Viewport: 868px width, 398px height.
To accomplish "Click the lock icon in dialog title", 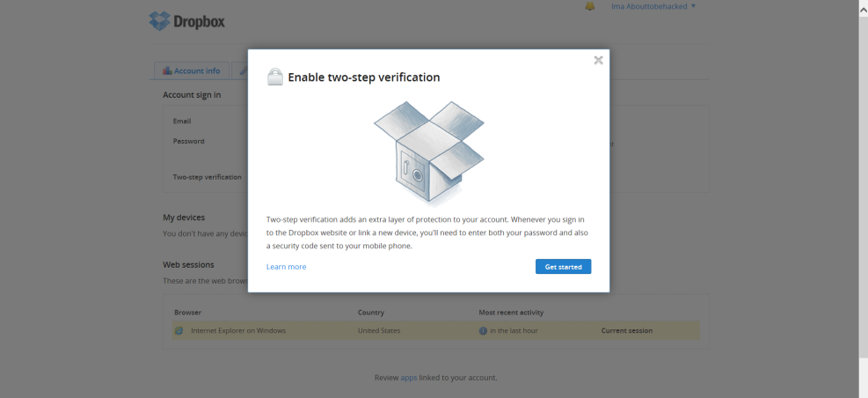I will [275, 77].
